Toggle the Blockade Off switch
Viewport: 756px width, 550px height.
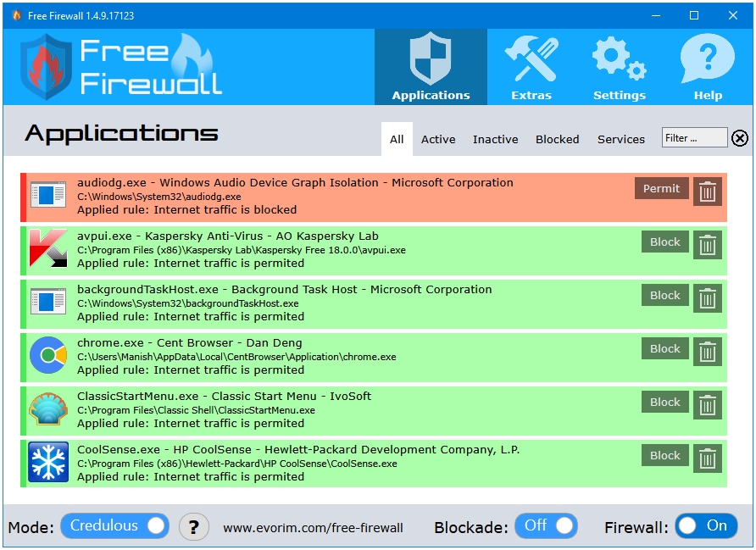coord(547,526)
